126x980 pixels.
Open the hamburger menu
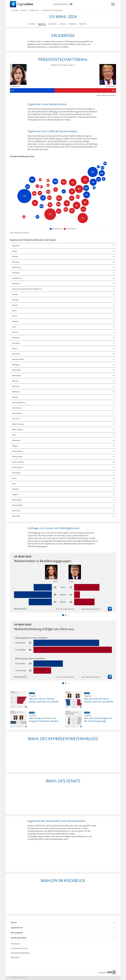click(113, 4)
